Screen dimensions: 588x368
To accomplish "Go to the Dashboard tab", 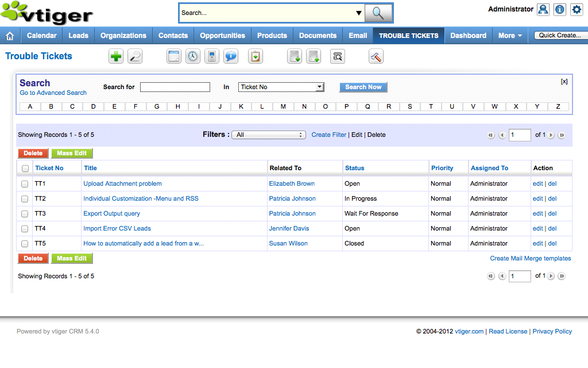I will coord(468,36).
